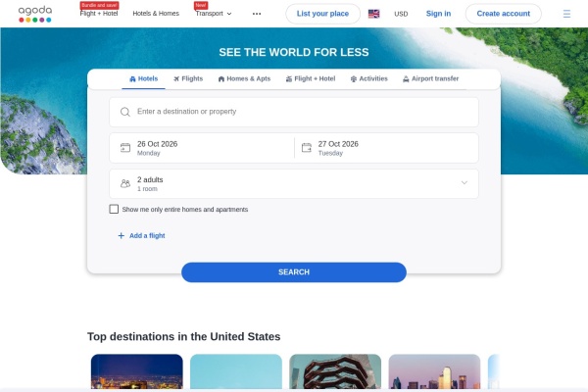This screenshot has width=588, height=392.
Task: Click the magnifier icon in destination field
Action: pyautogui.click(x=125, y=112)
